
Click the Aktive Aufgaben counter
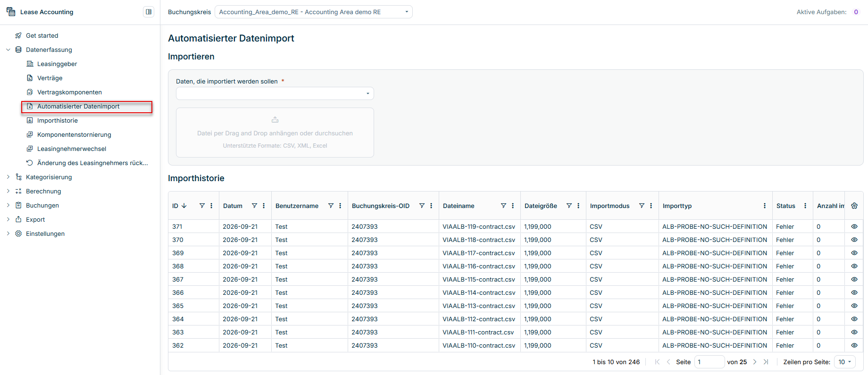(x=856, y=12)
